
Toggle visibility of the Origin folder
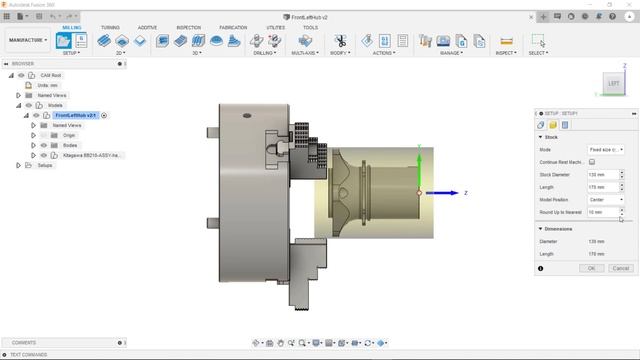(x=44, y=135)
